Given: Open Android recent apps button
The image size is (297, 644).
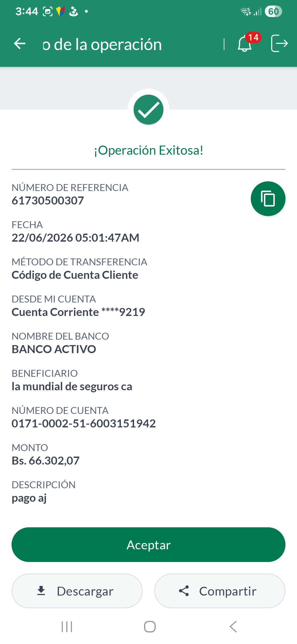Looking at the screenshot, I should click(x=67, y=627).
